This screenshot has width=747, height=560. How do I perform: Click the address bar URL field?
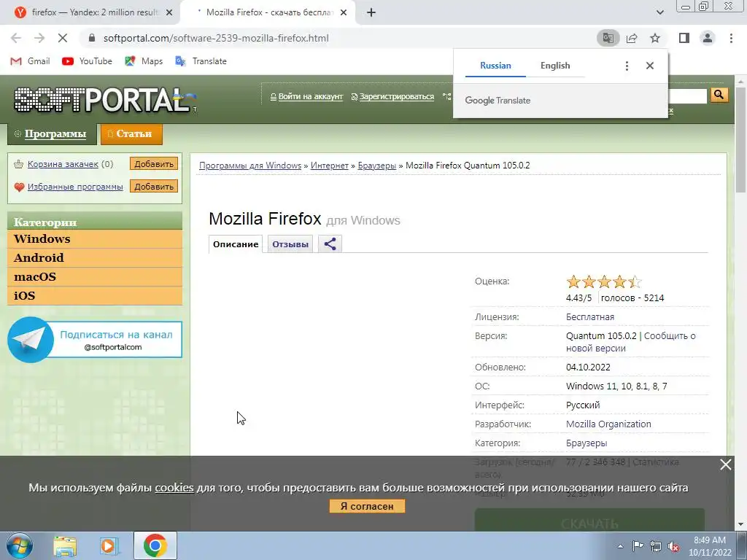point(333,38)
